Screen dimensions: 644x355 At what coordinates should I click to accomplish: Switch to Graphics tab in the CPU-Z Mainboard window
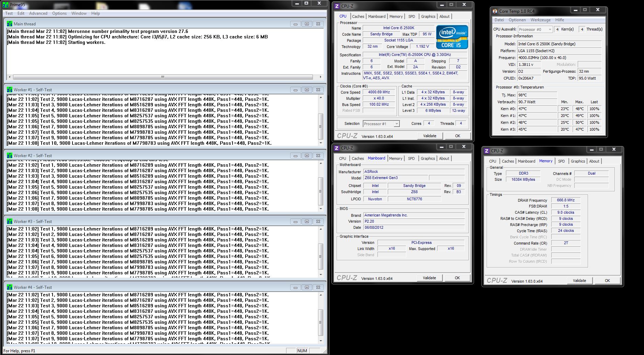tap(428, 158)
